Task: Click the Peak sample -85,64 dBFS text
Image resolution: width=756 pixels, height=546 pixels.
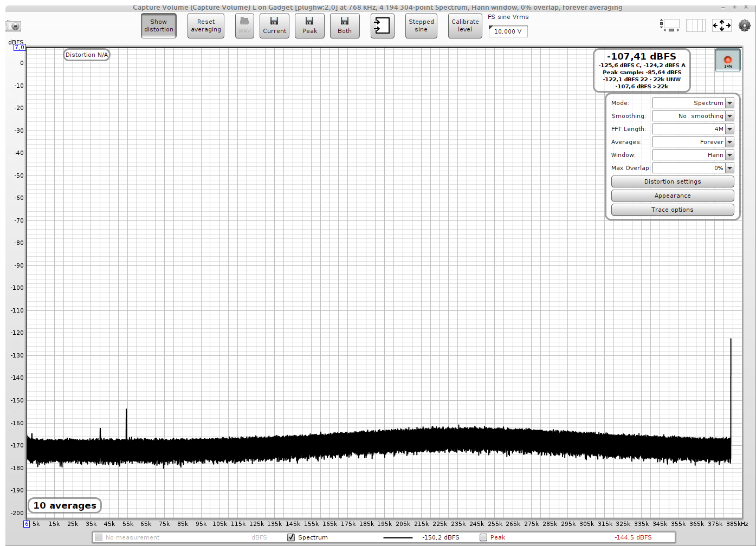Action: [x=642, y=72]
